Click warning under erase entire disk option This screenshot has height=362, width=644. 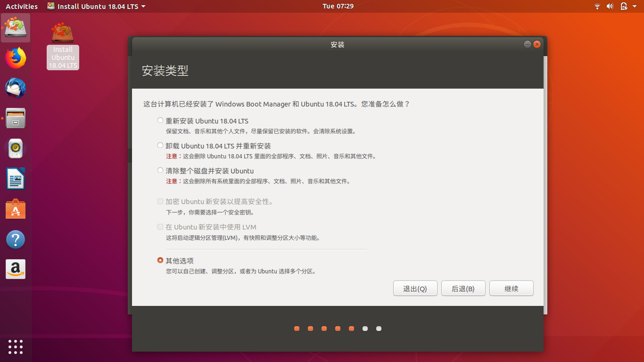[258, 181]
